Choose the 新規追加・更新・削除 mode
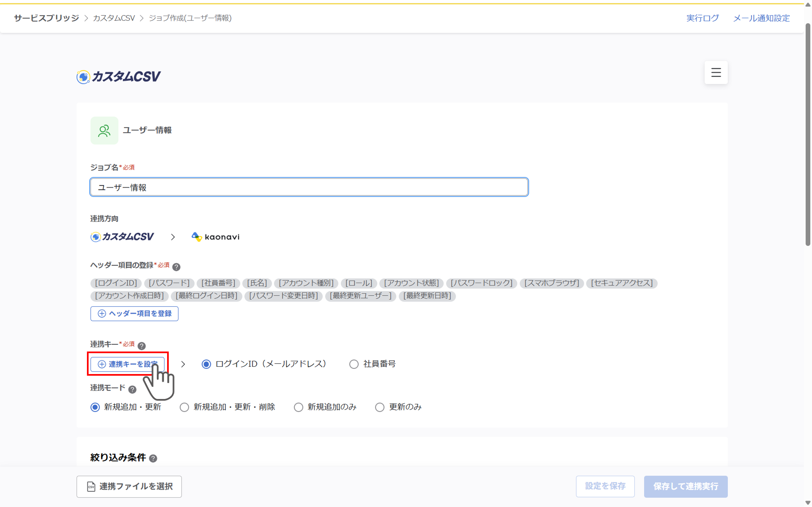The image size is (812, 507). tap(184, 407)
